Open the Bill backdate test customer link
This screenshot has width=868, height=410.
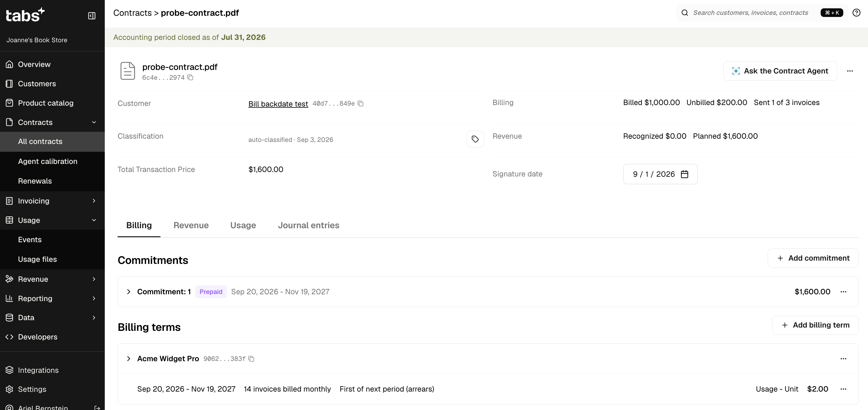pyautogui.click(x=278, y=104)
